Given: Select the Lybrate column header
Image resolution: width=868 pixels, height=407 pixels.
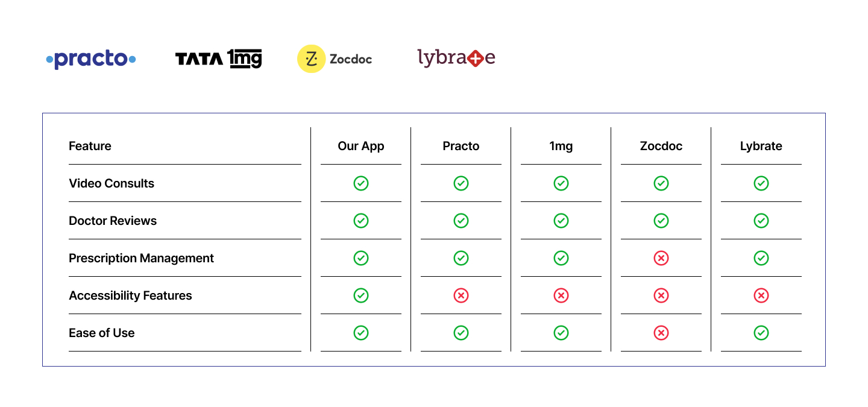Looking at the screenshot, I should click(761, 146).
